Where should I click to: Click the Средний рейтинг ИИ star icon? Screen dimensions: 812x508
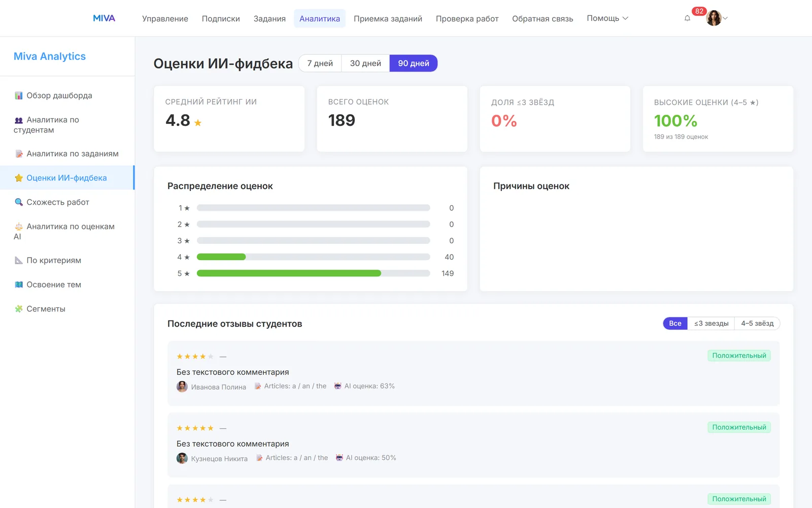[x=198, y=123]
